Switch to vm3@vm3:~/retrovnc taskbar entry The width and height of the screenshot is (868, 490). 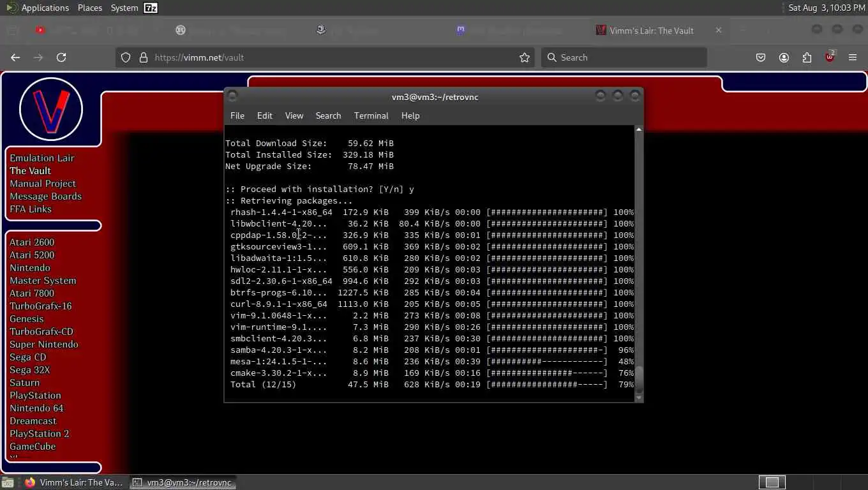coord(183,482)
